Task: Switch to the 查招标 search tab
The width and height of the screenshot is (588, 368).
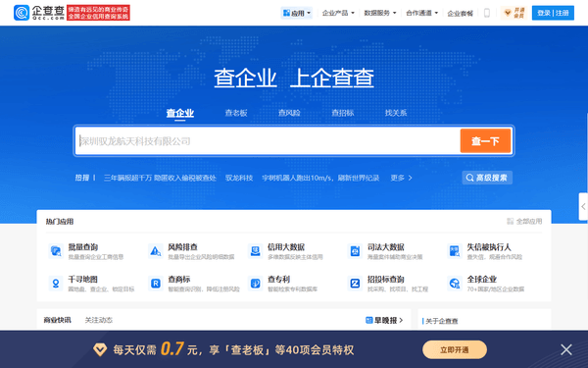Action: [x=343, y=113]
